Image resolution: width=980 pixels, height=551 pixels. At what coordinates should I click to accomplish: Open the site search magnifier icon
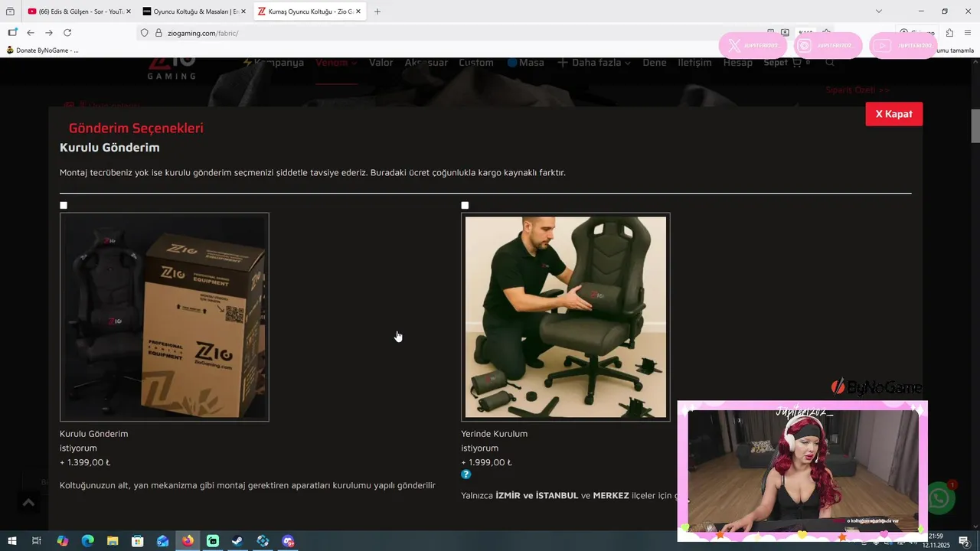pyautogui.click(x=830, y=63)
